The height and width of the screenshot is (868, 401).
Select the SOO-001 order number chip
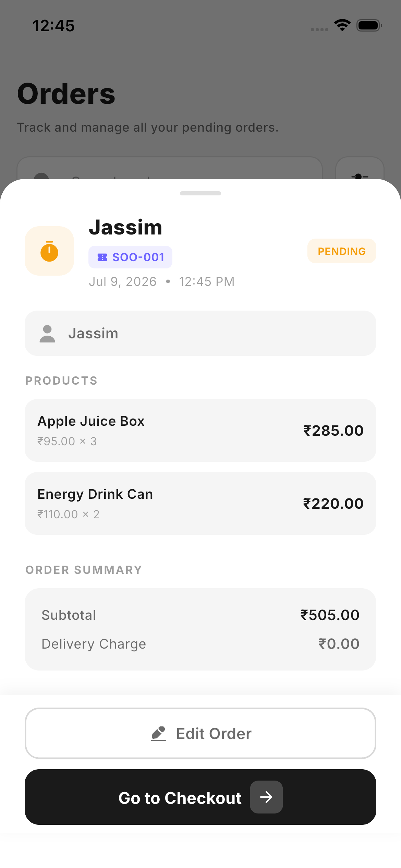130,257
